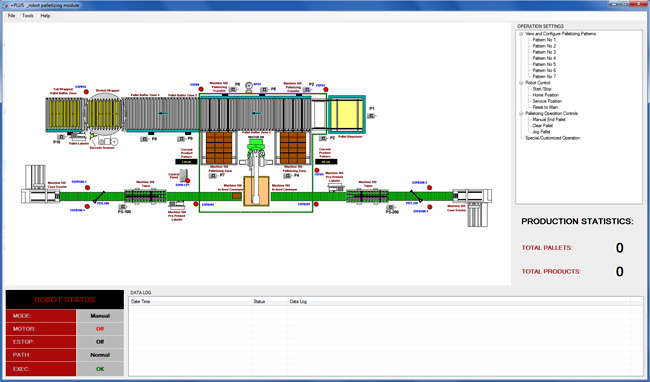
Task: Click the red ESPB108-2 emergency stop indicator
Action: pos(87,187)
